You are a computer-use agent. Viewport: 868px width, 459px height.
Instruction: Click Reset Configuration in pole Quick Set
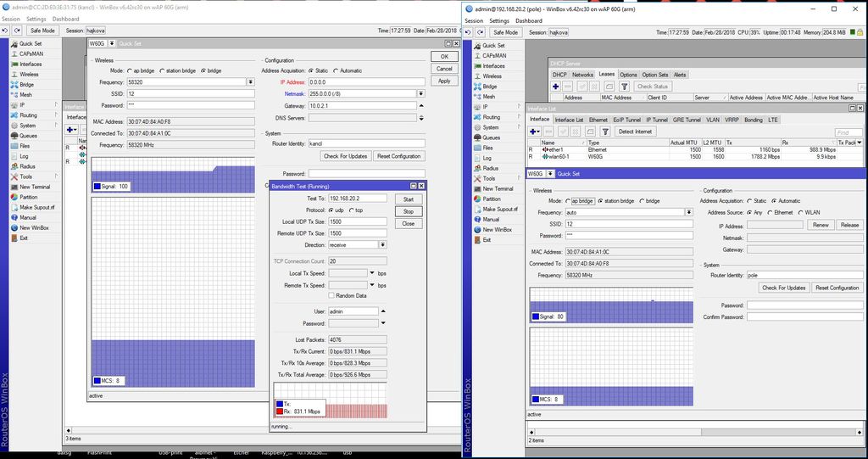(837, 288)
